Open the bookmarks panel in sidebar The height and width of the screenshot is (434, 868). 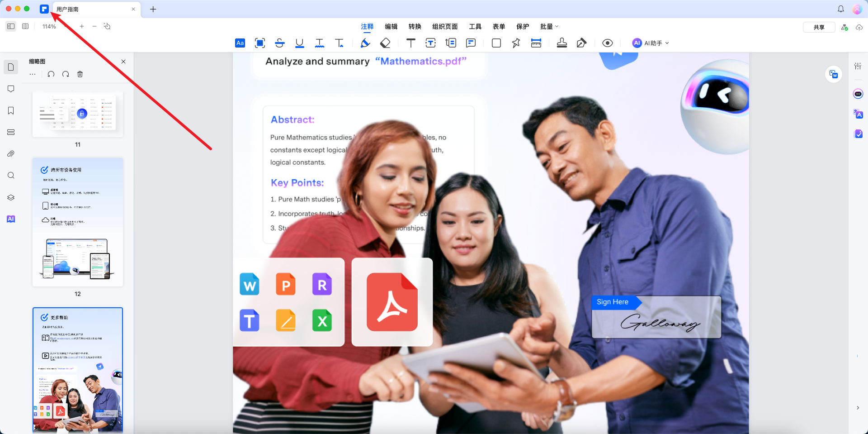tap(11, 111)
